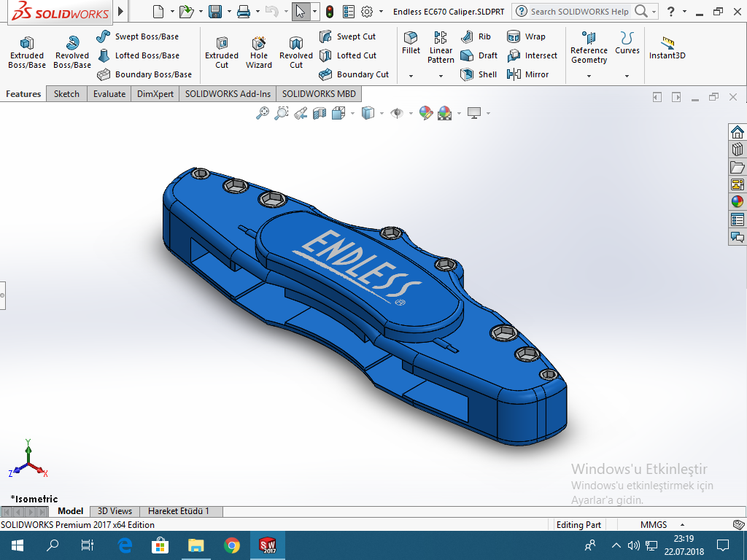Activate the Extruded Cut tool
The image size is (747, 560).
tap(222, 52)
